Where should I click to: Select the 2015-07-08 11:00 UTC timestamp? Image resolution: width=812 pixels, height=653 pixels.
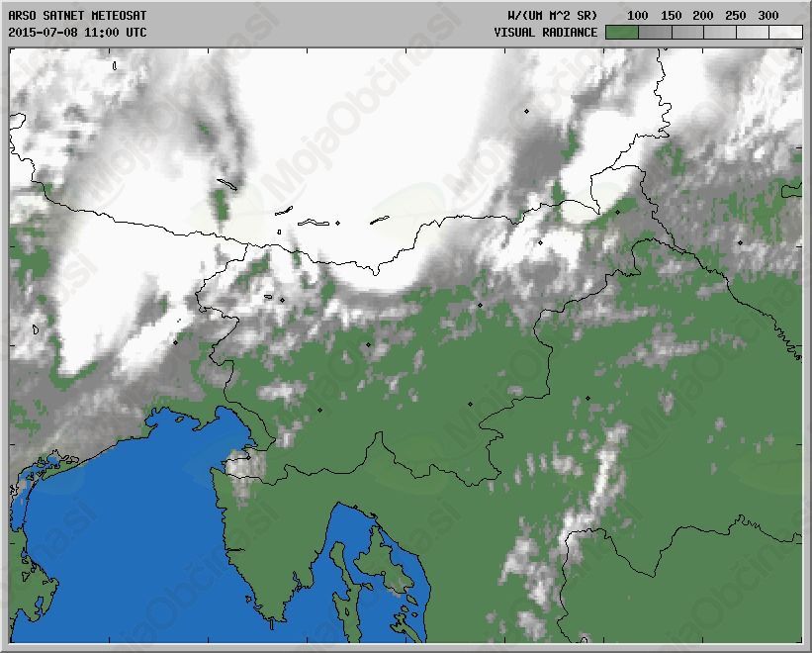pos(77,33)
